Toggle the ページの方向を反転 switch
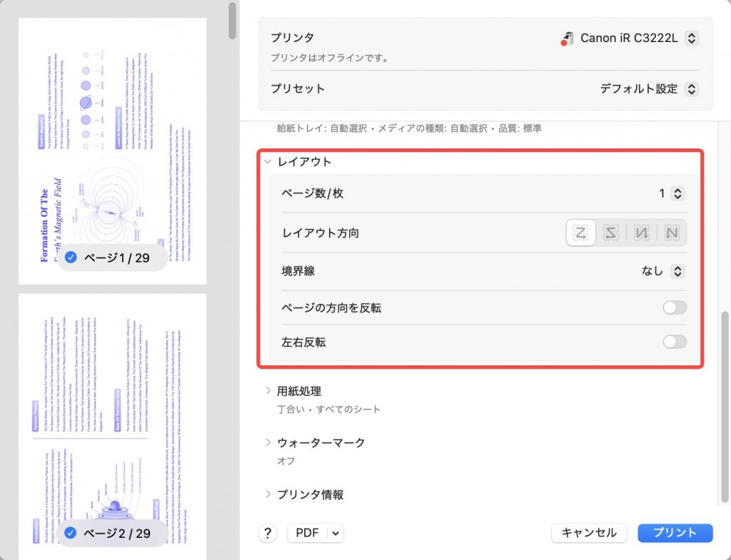731x560 pixels. (x=675, y=307)
